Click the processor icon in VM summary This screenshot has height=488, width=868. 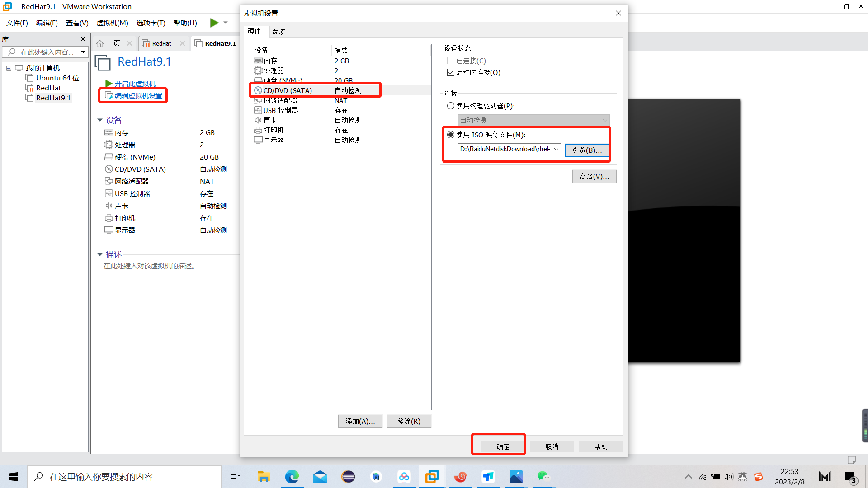click(x=108, y=145)
